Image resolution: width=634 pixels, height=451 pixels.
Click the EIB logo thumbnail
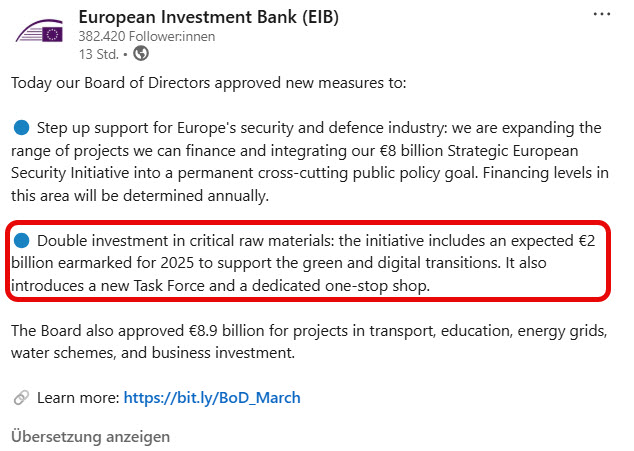39,31
